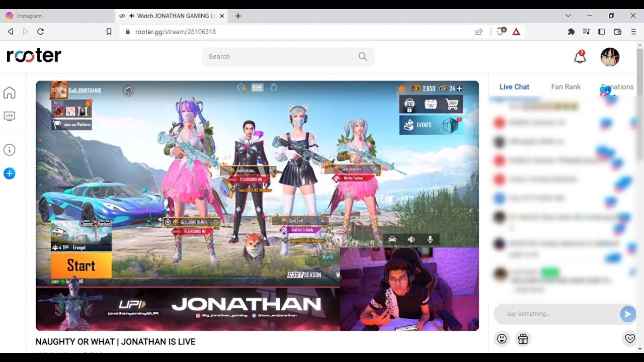This screenshot has height=362, width=644.
Task: Open the Brave Rewards triangle icon
Action: (x=516, y=32)
